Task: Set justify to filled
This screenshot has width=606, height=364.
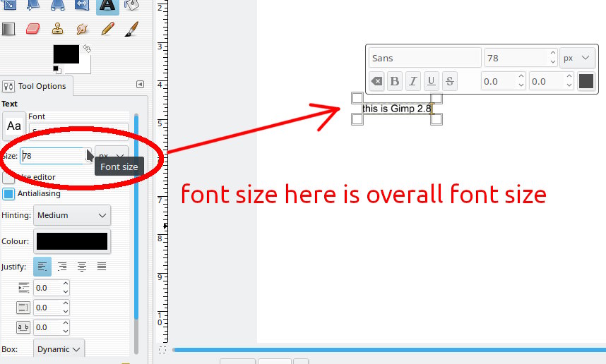Action: [102, 267]
